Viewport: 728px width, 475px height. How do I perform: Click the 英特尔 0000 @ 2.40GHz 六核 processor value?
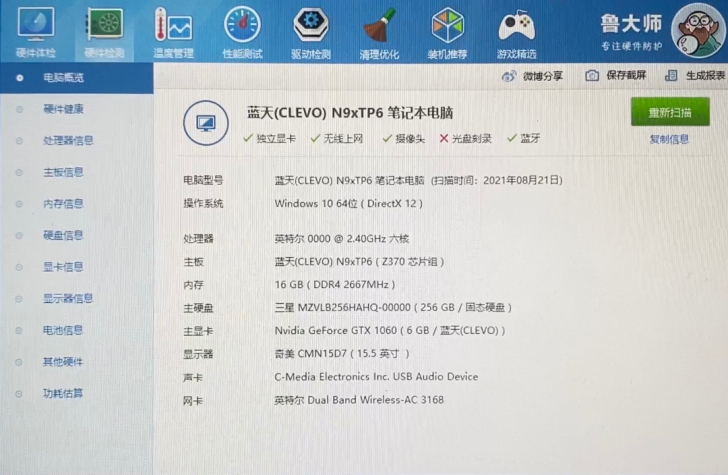coord(342,239)
